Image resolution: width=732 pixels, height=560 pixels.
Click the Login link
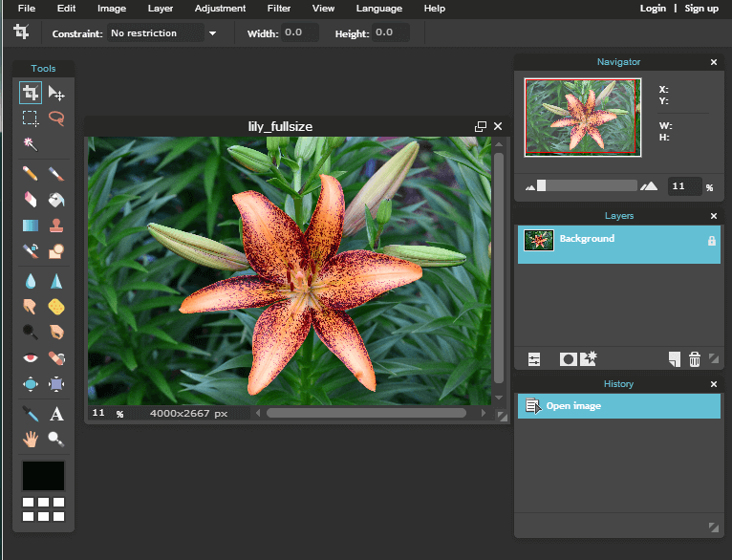(653, 9)
